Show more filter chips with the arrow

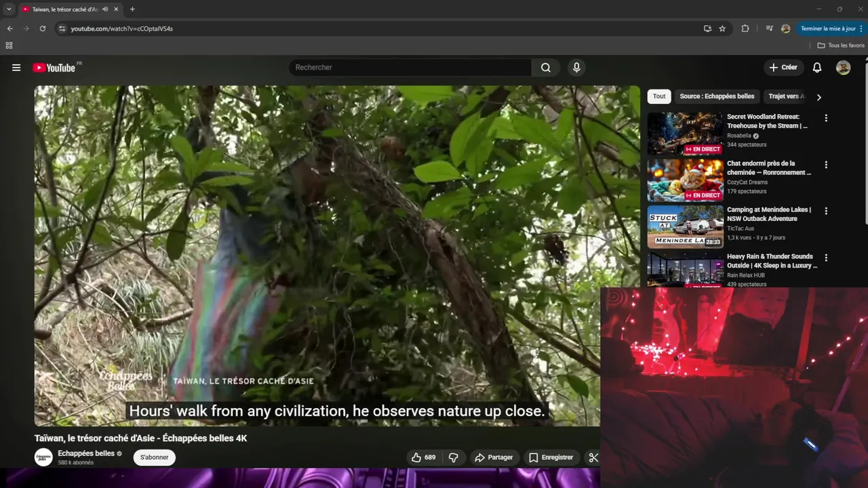pos(818,97)
